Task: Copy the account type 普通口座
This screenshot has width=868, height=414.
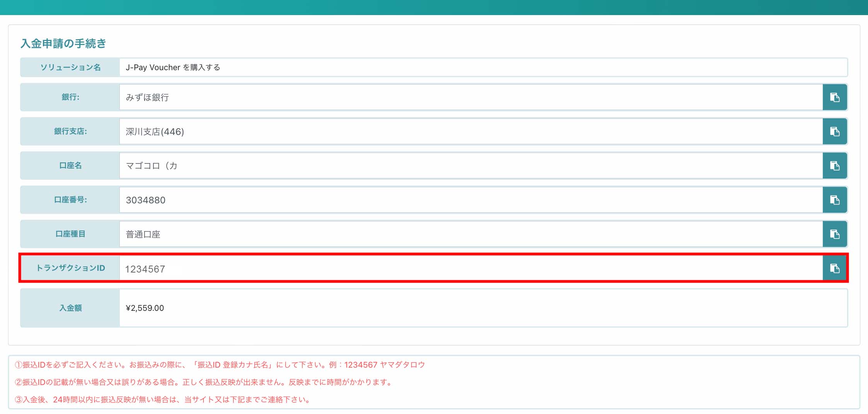Action: coord(835,234)
